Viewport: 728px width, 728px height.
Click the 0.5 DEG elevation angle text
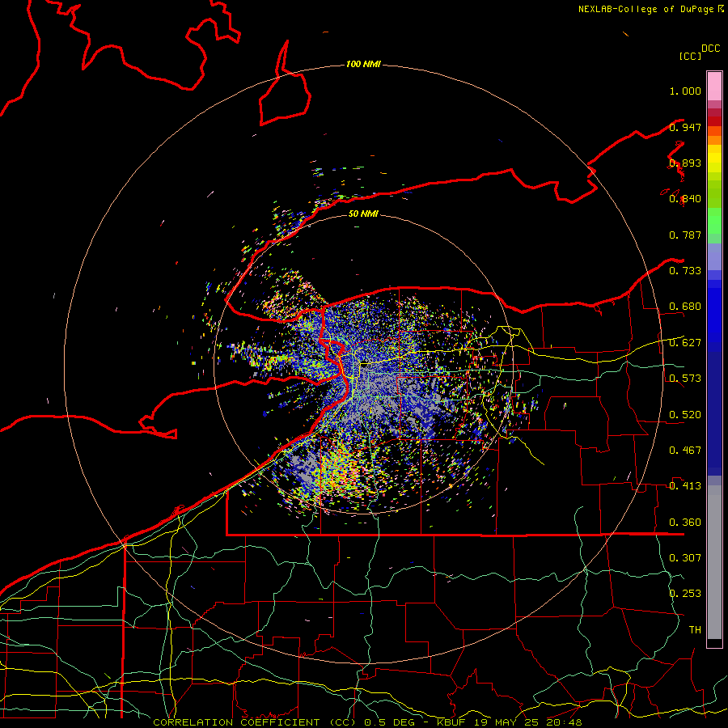click(389, 722)
